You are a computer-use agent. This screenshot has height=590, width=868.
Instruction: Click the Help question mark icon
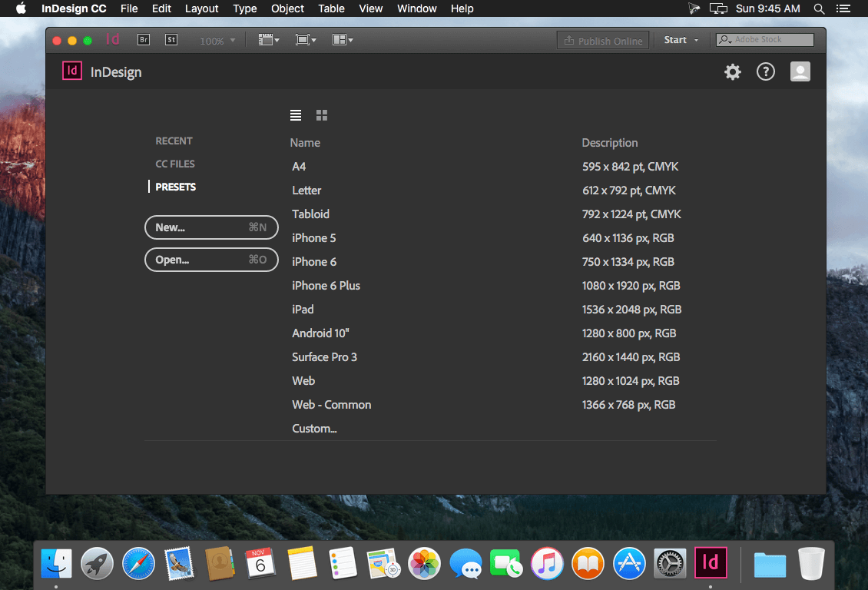pos(765,71)
